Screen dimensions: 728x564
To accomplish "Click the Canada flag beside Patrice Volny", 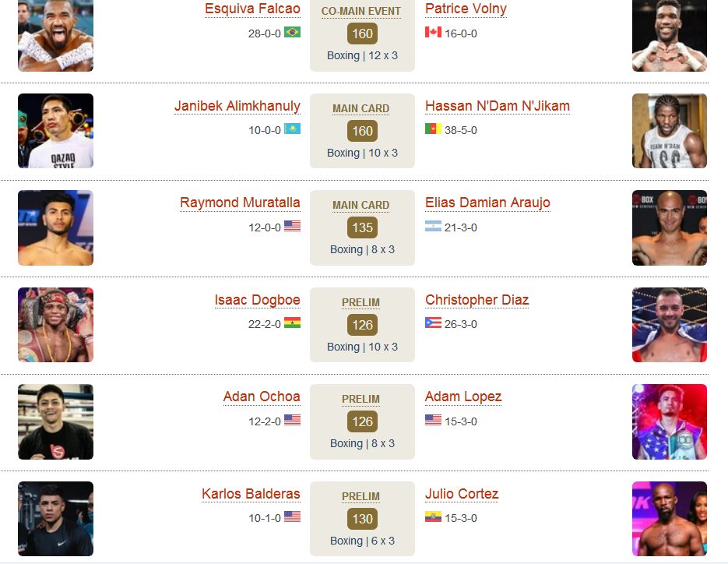I will click(x=433, y=32).
